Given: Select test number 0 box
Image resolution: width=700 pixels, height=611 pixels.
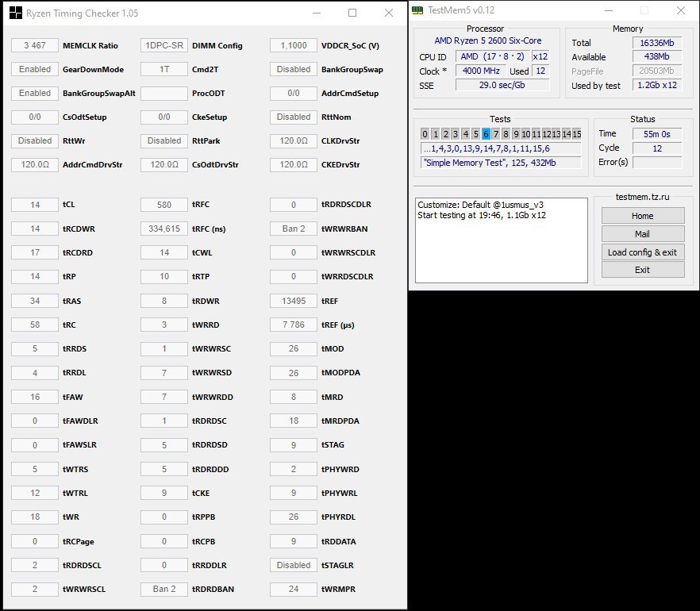Looking at the screenshot, I should 425,134.
